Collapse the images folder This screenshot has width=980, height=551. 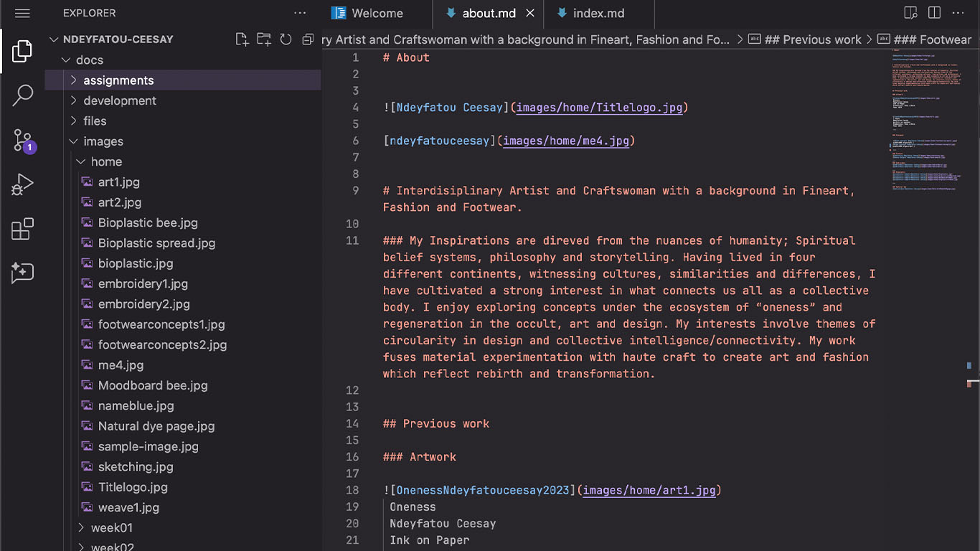103,141
